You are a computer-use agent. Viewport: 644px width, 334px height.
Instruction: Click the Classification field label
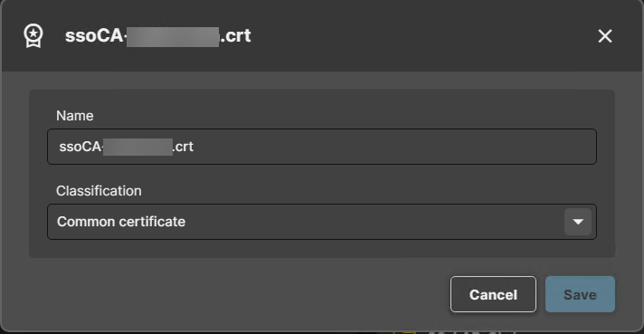[99, 191]
